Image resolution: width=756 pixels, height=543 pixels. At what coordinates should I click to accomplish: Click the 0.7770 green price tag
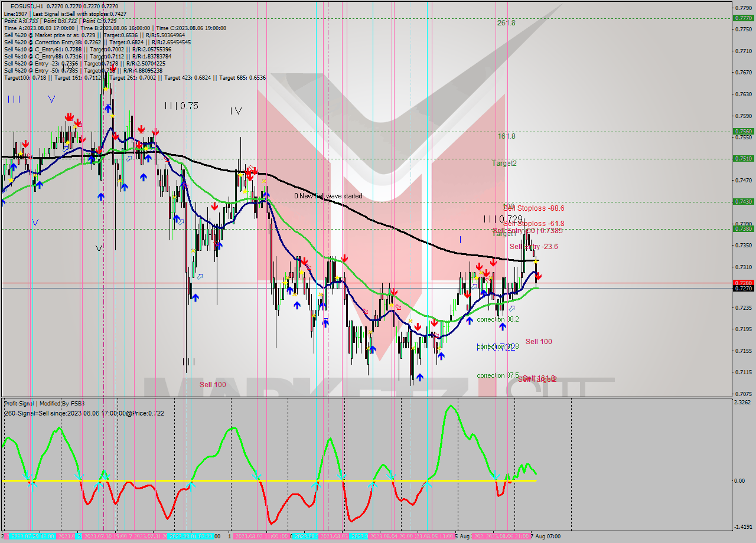[743, 18]
